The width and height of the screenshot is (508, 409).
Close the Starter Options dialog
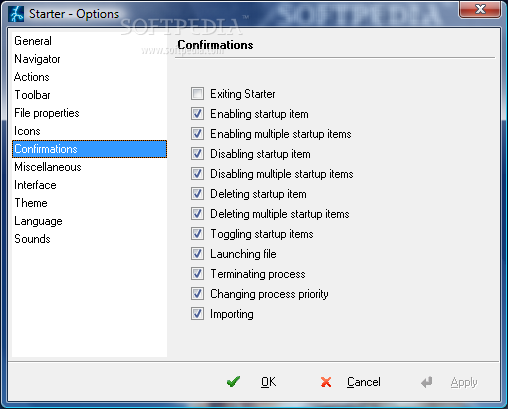click(480, 9)
